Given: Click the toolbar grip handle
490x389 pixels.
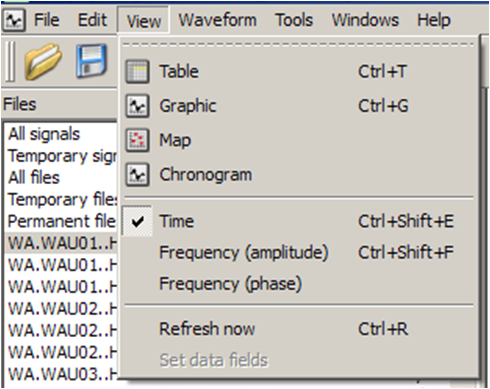Looking at the screenshot, I should [10, 61].
